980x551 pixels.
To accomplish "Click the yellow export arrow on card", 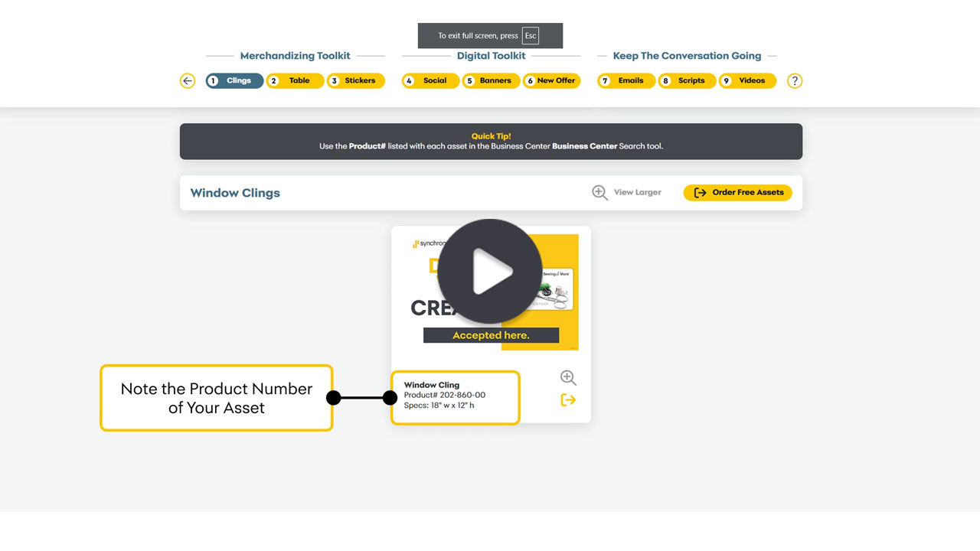I will tap(568, 400).
